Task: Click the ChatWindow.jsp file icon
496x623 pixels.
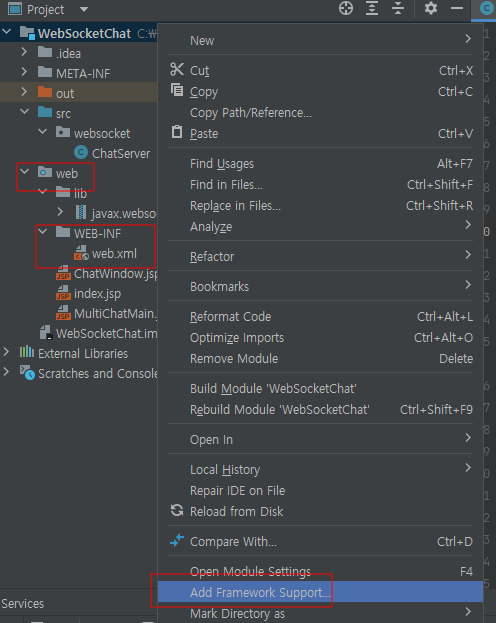Action: [x=63, y=273]
